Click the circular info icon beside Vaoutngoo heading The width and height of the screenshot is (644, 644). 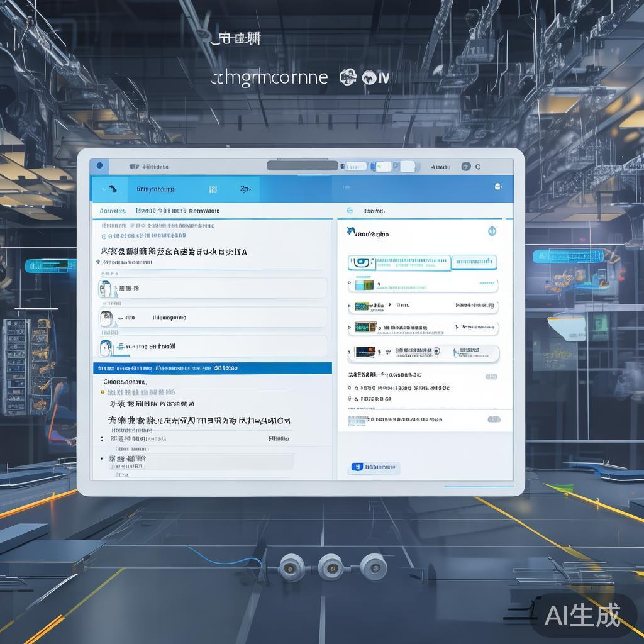pyautogui.click(x=492, y=231)
